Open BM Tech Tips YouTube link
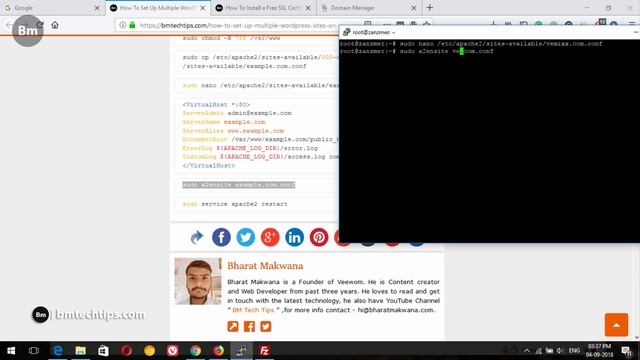Screen dimensions: 640x360 coord(253,310)
